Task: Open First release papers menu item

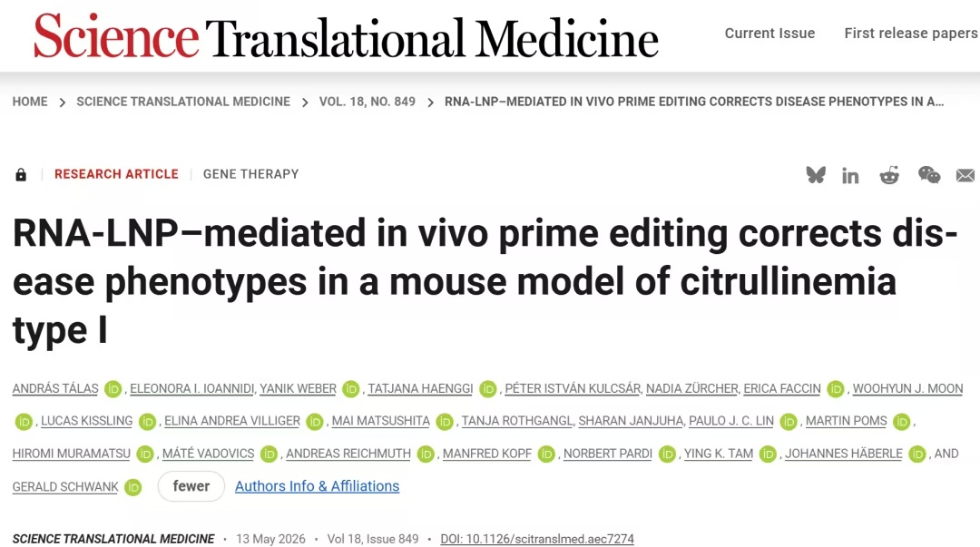Action: pyautogui.click(x=911, y=34)
